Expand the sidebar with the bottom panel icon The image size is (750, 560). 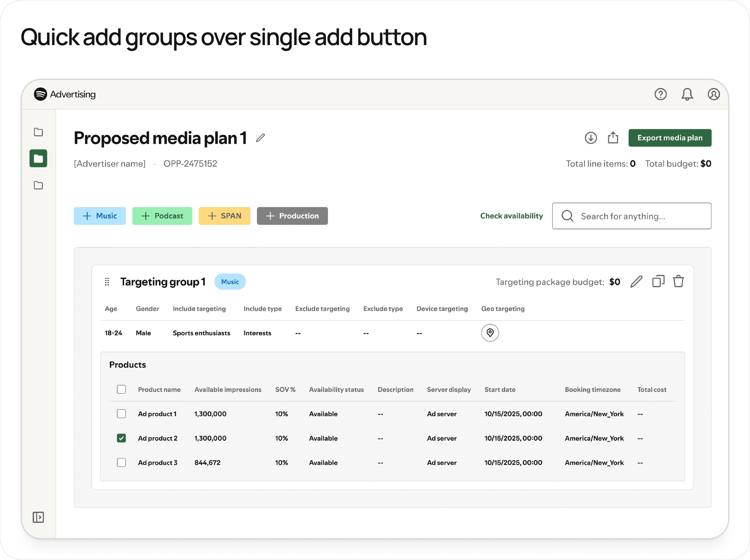click(38, 517)
